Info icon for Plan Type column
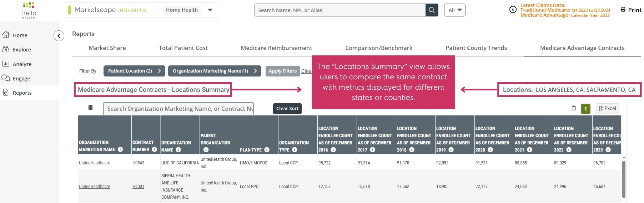Screen dimensions: 644x203 click(x=267, y=150)
